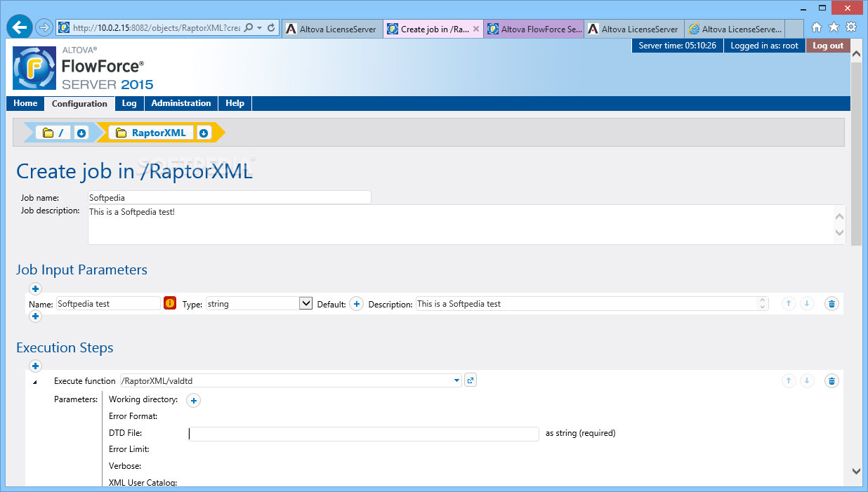Click the Log out button

[x=828, y=46]
